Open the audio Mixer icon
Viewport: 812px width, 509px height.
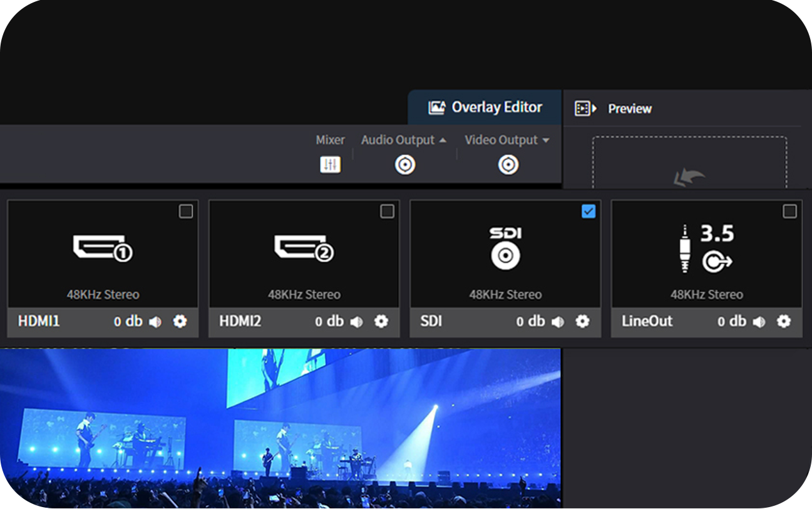330,165
